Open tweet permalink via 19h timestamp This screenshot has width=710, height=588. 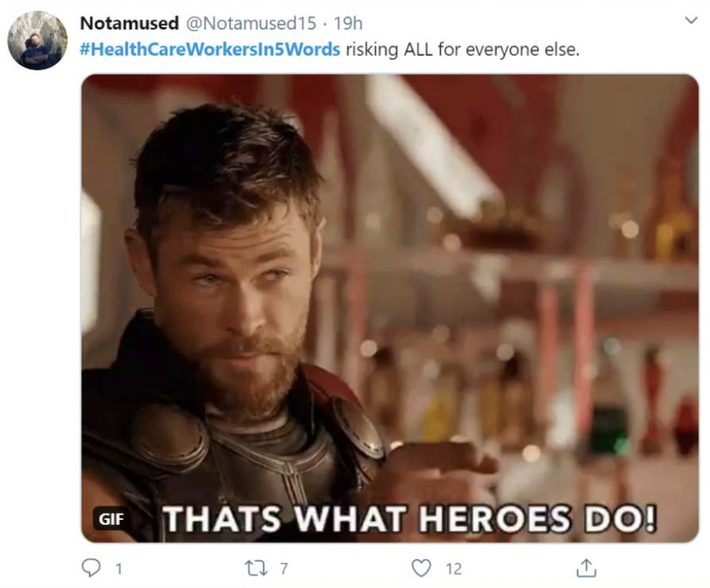348,23
